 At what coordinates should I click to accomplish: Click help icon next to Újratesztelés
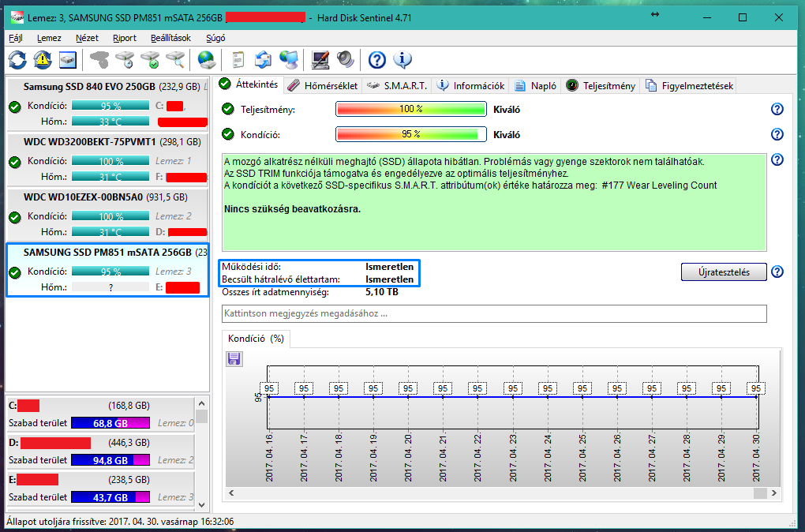coord(777,272)
